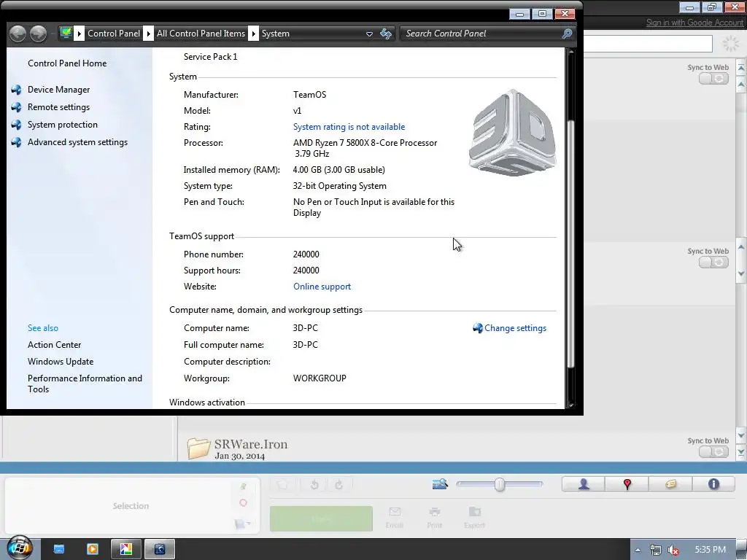Clear selection with the red circle icon

(243, 503)
